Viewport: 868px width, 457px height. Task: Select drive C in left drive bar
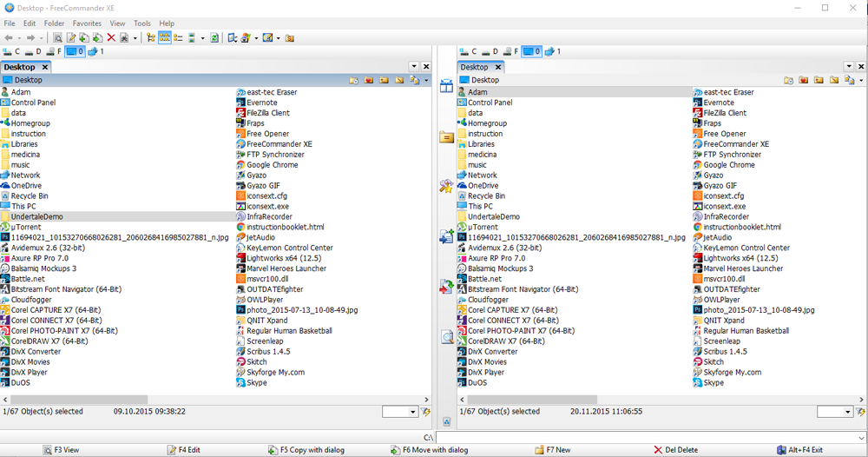[x=11, y=51]
